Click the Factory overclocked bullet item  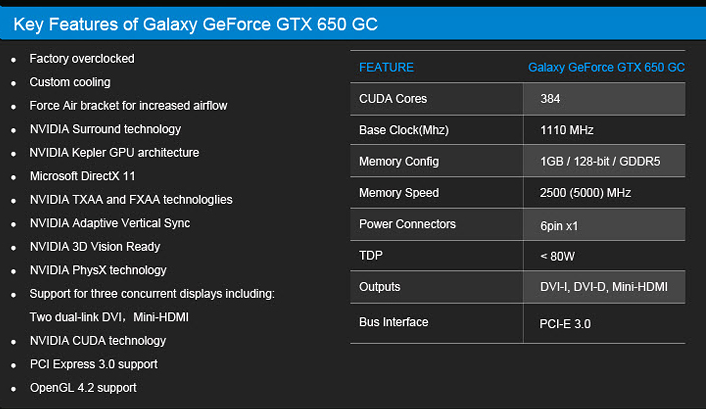(x=82, y=59)
